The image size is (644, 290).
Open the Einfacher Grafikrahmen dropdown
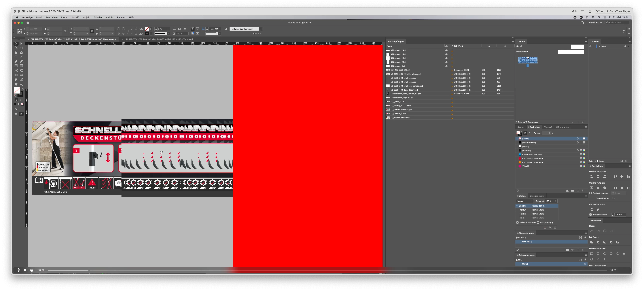pyautogui.click(x=260, y=29)
